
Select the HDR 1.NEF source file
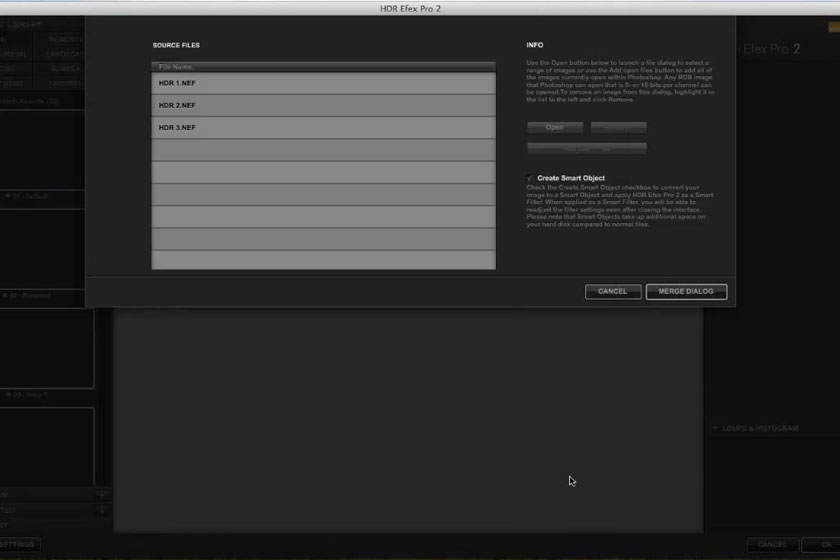pyautogui.click(x=323, y=83)
